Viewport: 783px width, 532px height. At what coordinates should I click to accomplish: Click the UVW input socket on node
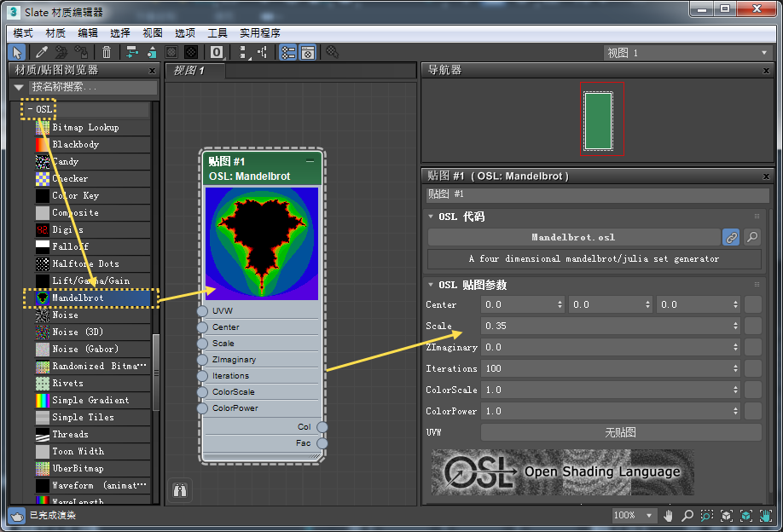point(202,311)
